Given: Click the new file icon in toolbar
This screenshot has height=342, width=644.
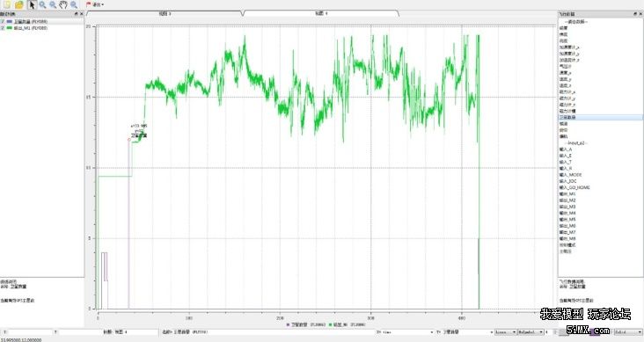Looking at the screenshot, I should click(x=7, y=4).
